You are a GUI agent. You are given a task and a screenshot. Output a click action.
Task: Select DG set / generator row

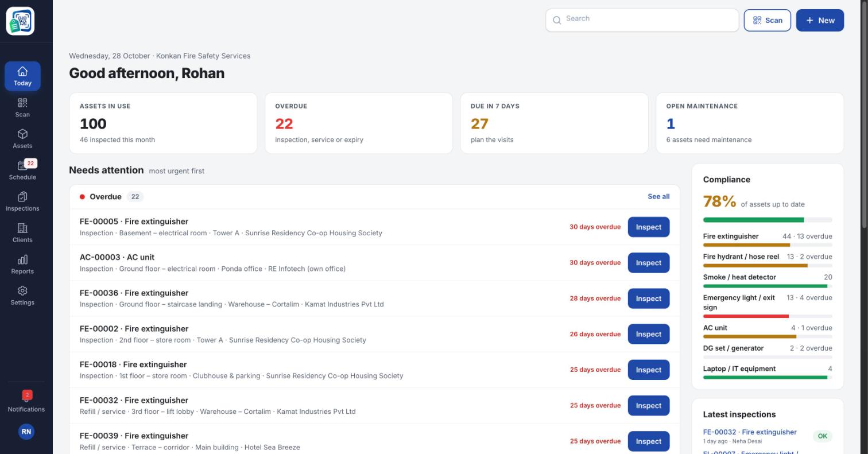pos(768,351)
